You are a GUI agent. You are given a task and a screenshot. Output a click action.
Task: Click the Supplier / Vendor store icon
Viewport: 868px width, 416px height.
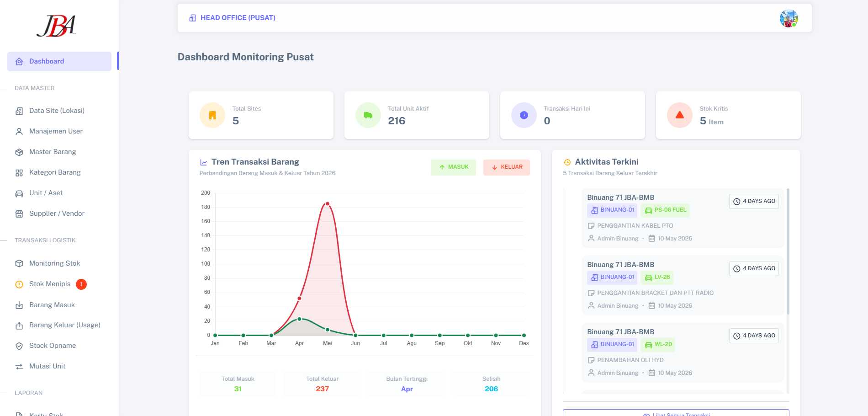coord(19,214)
